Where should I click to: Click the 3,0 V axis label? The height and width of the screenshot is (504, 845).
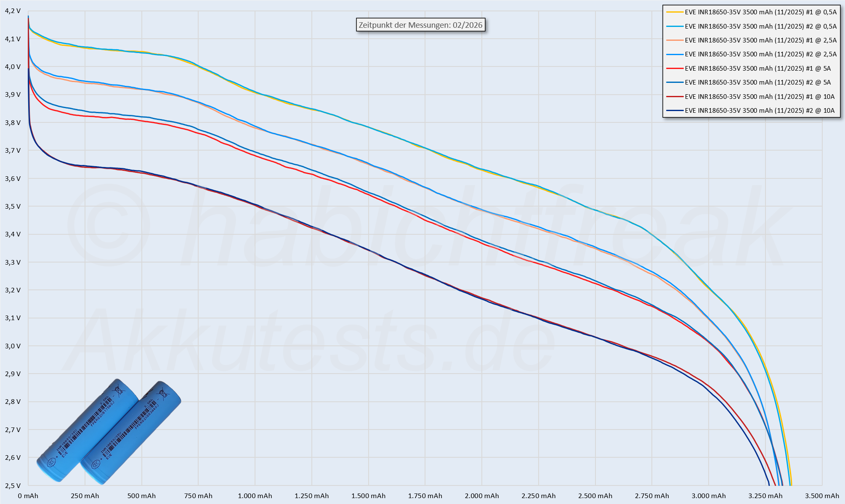(13, 346)
